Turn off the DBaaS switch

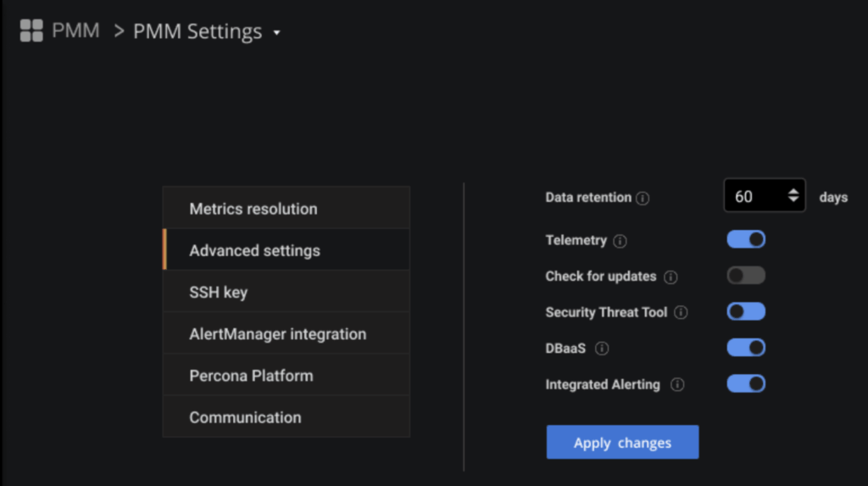point(746,348)
